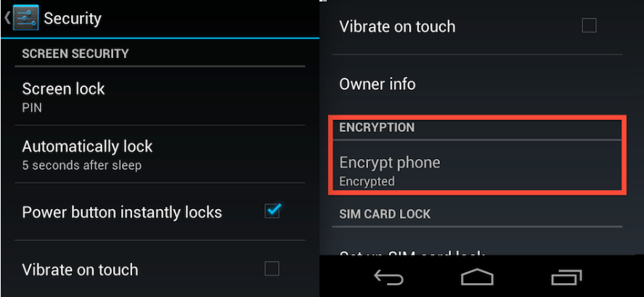Tick Vibrate on touch checkbox above Owner info
The height and width of the screenshot is (297, 644).
(x=589, y=26)
